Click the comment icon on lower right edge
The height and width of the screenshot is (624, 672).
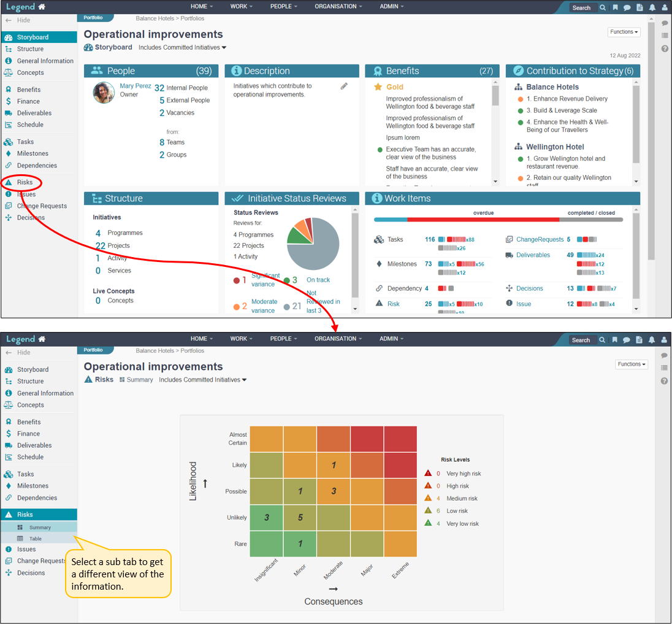[664, 355]
